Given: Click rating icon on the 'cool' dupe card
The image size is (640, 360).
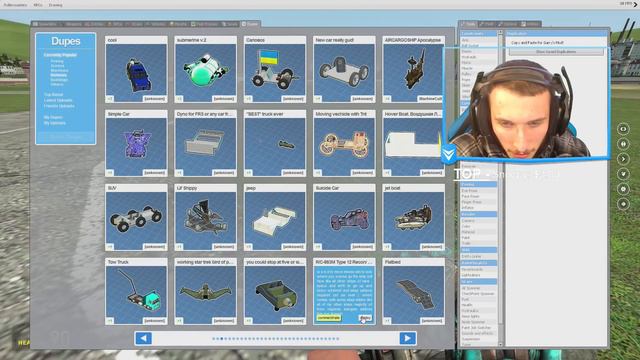Looking at the screenshot, I should (x=110, y=99).
